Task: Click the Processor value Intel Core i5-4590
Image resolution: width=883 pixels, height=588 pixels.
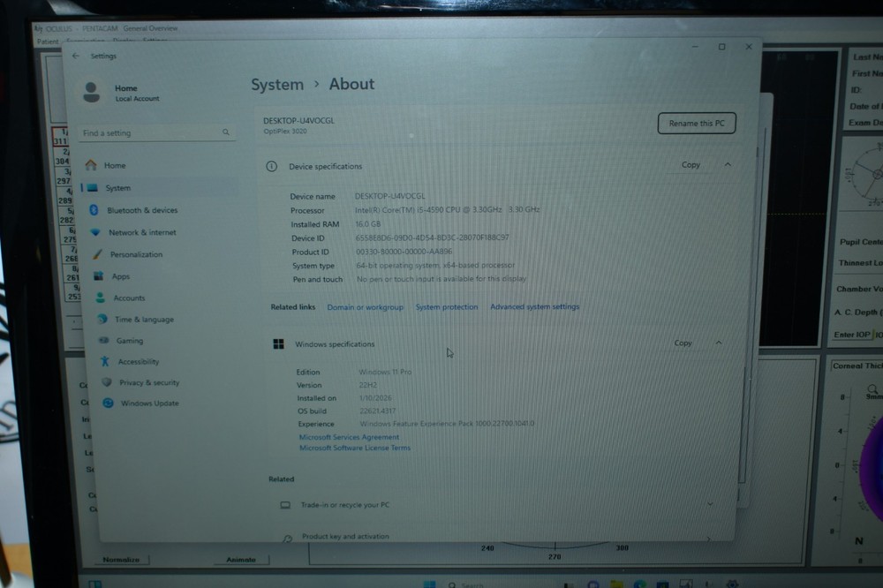Action: [x=447, y=209]
